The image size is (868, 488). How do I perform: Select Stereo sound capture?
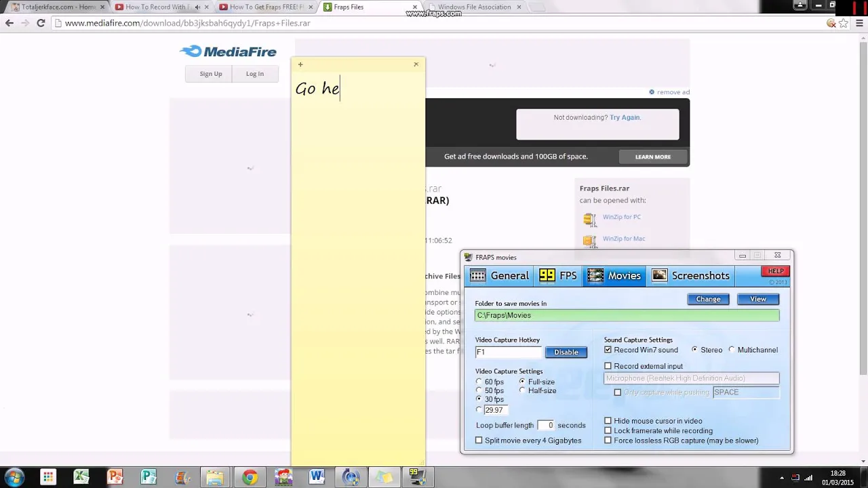tap(694, 350)
